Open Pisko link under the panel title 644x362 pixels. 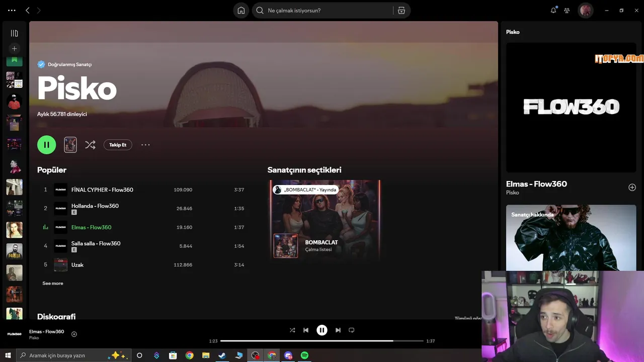tap(512, 193)
